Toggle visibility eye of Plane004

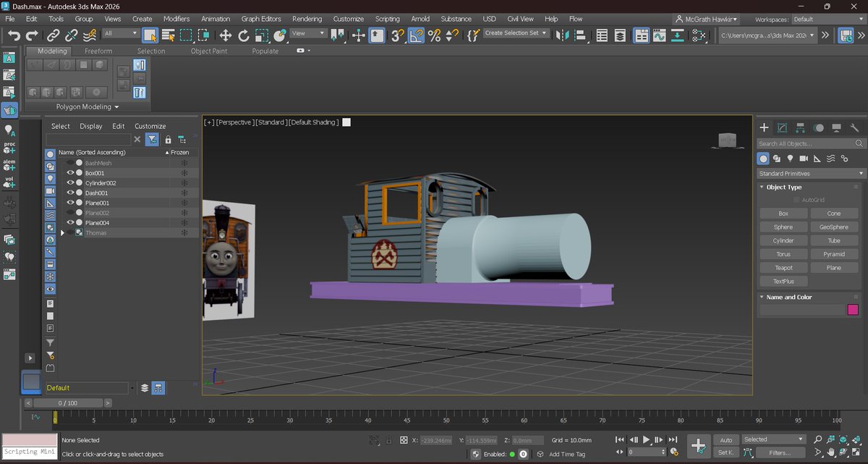(71, 223)
